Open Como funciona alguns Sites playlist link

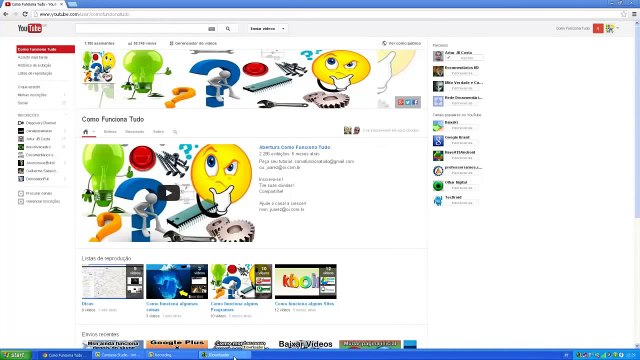point(304,304)
